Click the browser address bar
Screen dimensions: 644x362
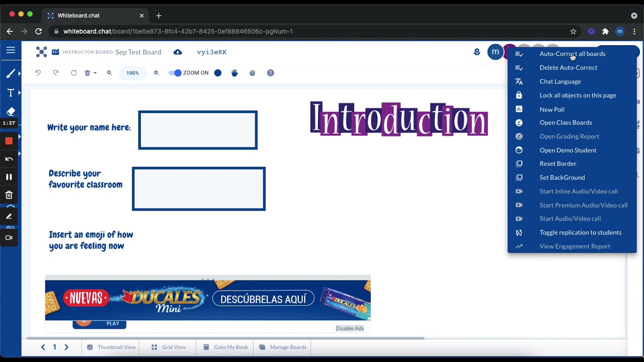314,31
